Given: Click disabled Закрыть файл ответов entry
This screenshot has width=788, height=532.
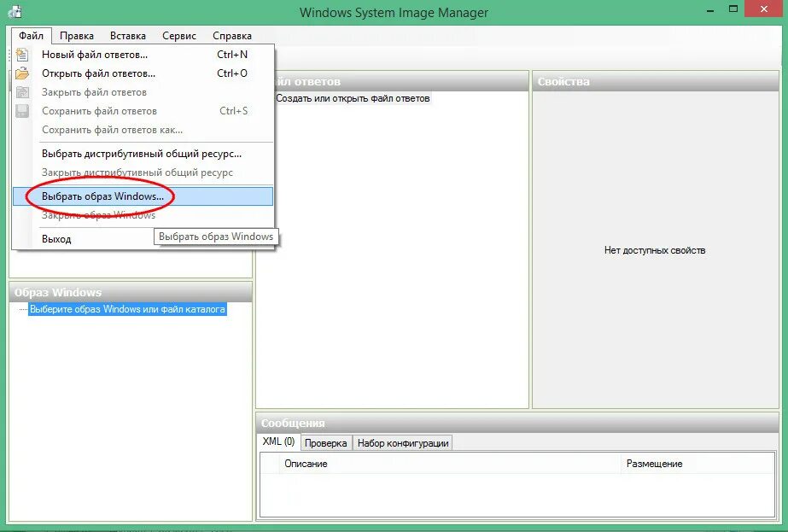Looking at the screenshot, I should 143,92.
